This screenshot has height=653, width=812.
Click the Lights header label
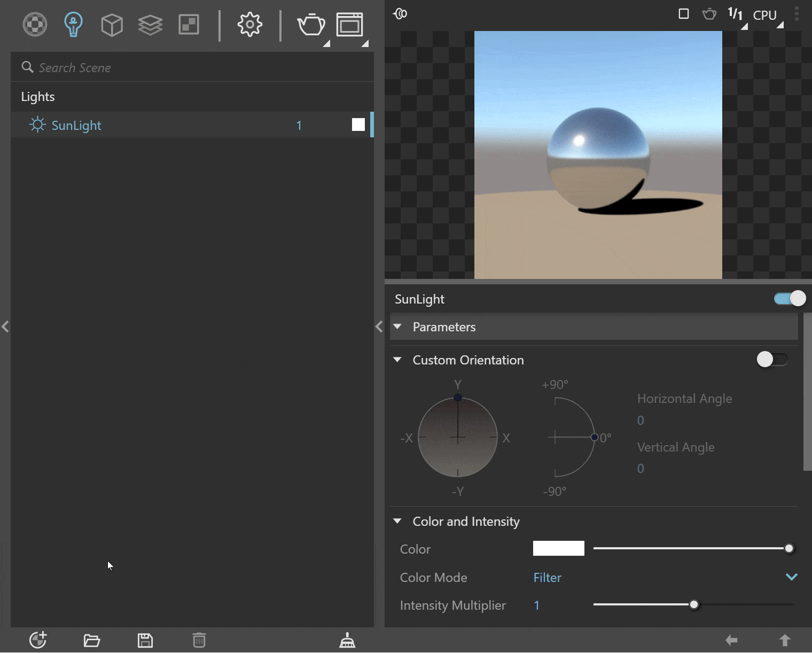pyautogui.click(x=38, y=97)
